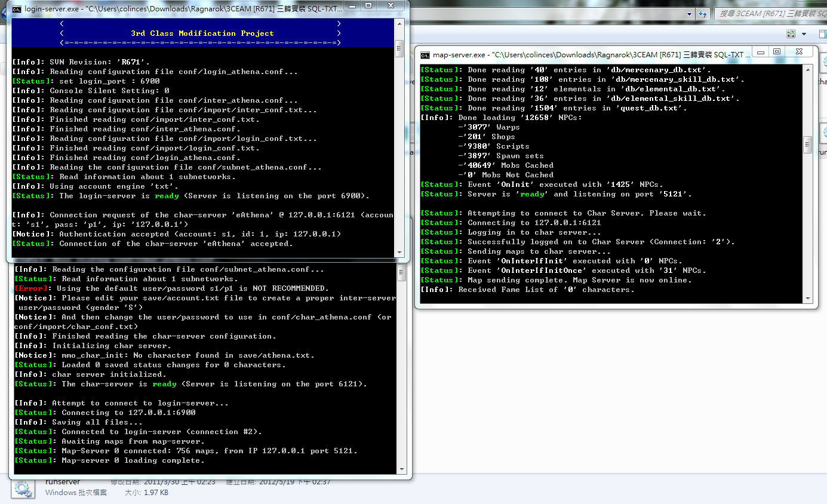
Task: Click 'Windows 批次檔案' file type label
Action: 76,493
